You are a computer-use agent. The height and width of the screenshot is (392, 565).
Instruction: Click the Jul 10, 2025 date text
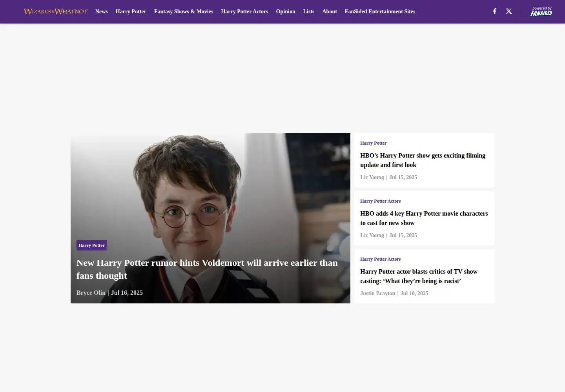[414, 294]
